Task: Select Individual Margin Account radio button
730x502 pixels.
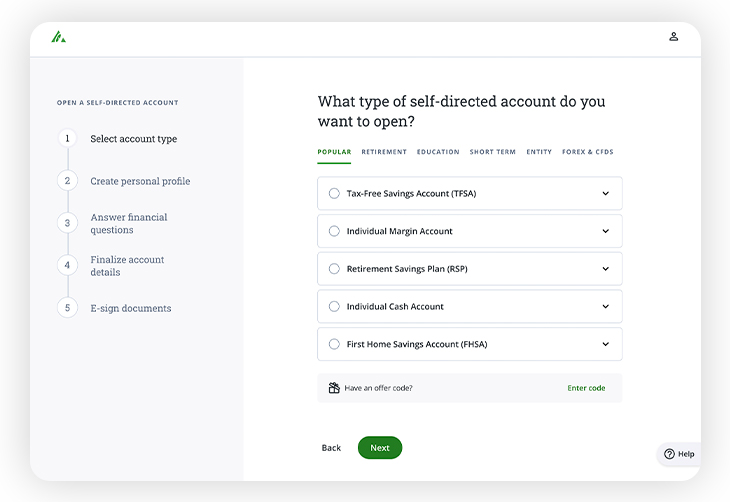Action: click(x=334, y=231)
